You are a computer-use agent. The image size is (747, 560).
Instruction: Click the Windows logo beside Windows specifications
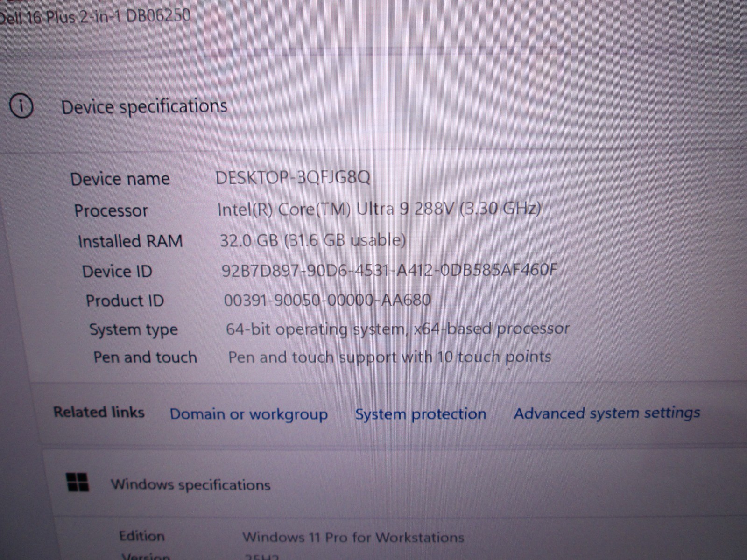[x=78, y=482]
